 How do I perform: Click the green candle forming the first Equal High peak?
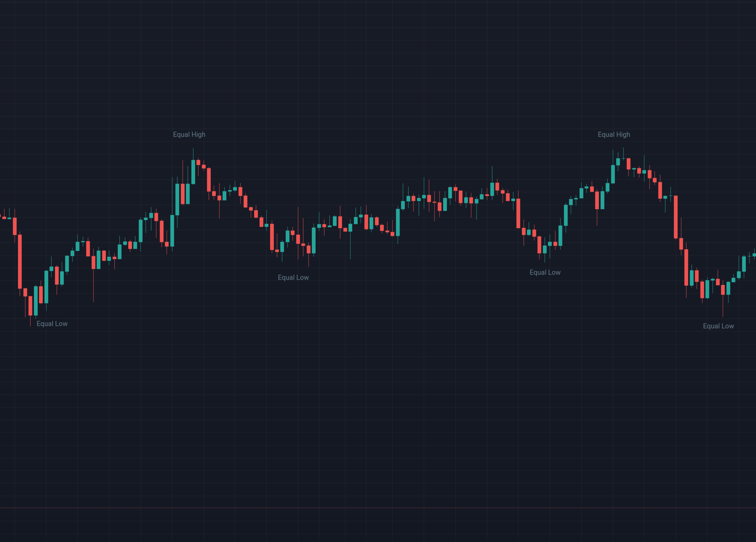point(193,172)
